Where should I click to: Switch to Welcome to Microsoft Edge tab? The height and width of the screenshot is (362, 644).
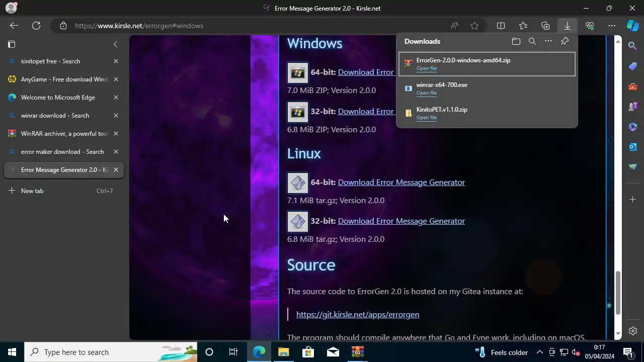(63, 98)
